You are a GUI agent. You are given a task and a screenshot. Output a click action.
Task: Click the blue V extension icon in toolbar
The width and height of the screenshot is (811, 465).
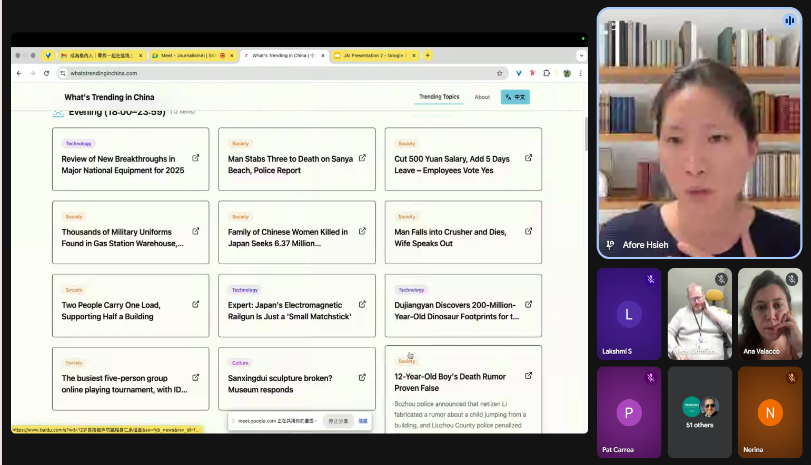point(518,73)
